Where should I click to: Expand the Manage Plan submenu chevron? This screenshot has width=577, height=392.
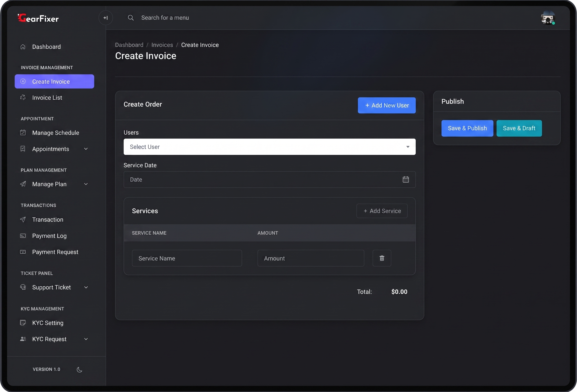click(x=86, y=184)
